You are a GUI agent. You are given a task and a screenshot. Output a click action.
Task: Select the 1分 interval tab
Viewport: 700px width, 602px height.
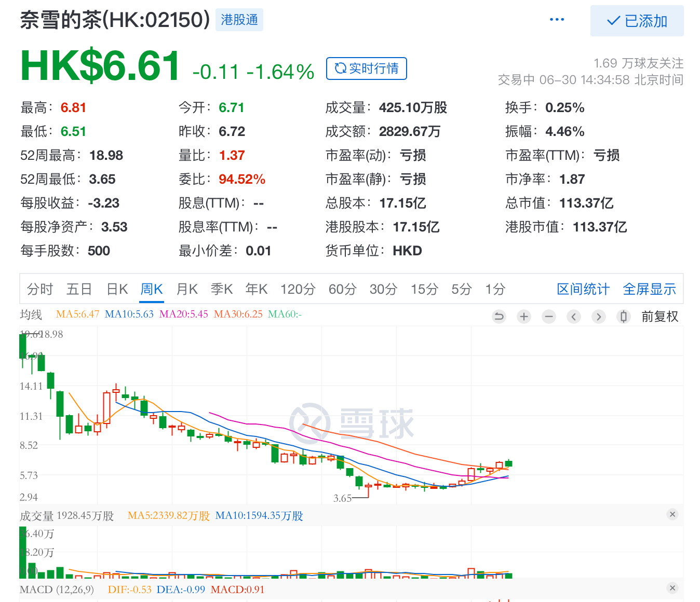(x=495, y=289)
